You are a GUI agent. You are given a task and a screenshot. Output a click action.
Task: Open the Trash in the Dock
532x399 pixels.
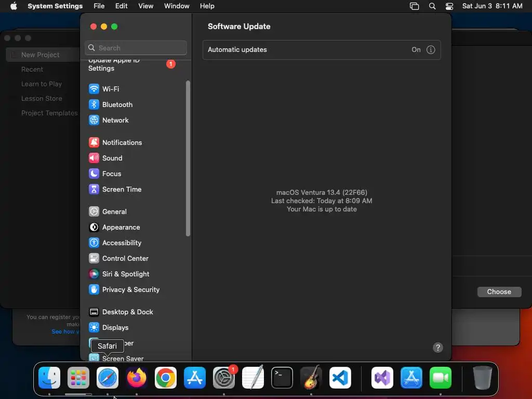pos(483,378)
